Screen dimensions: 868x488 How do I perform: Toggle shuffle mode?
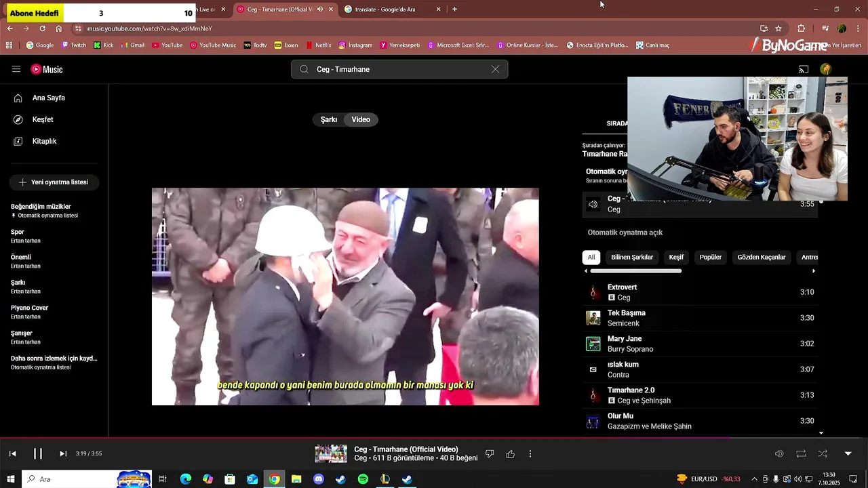(x=823, y=453)
